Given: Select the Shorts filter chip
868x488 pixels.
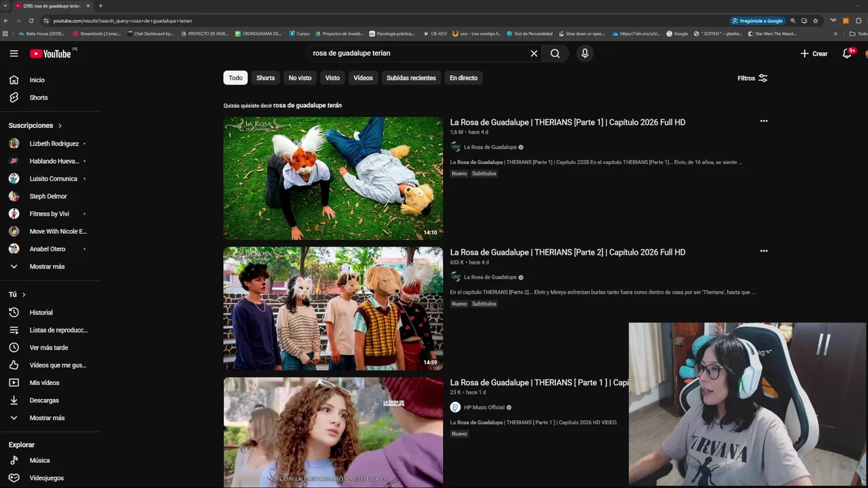Looking at the screenshot, I should (x=265, y=78).
